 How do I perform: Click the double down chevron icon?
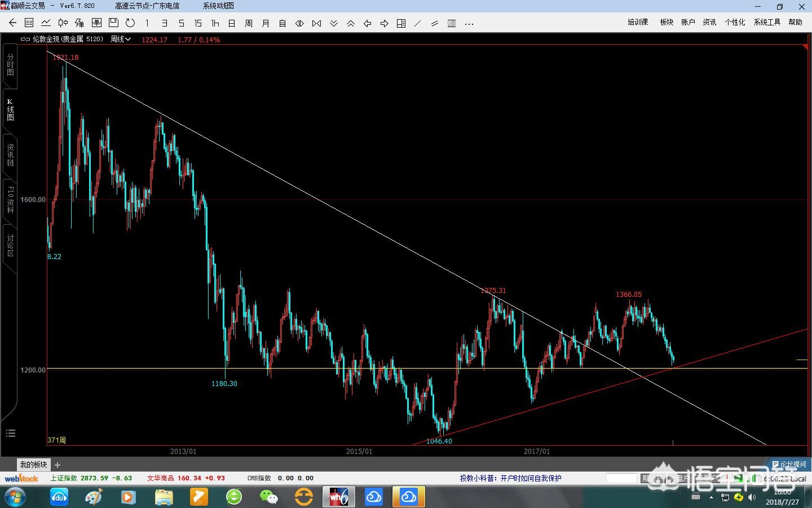click(334, 23)
